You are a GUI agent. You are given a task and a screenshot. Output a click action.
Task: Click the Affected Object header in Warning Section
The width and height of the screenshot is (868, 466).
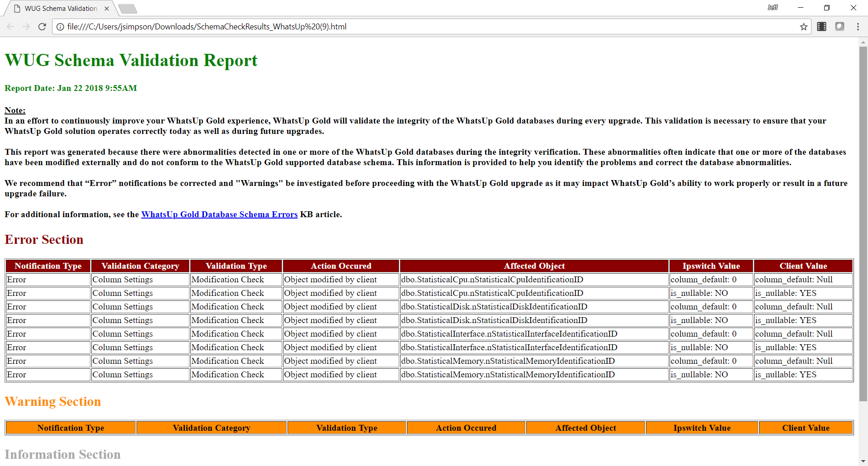[x=585, y=428]
